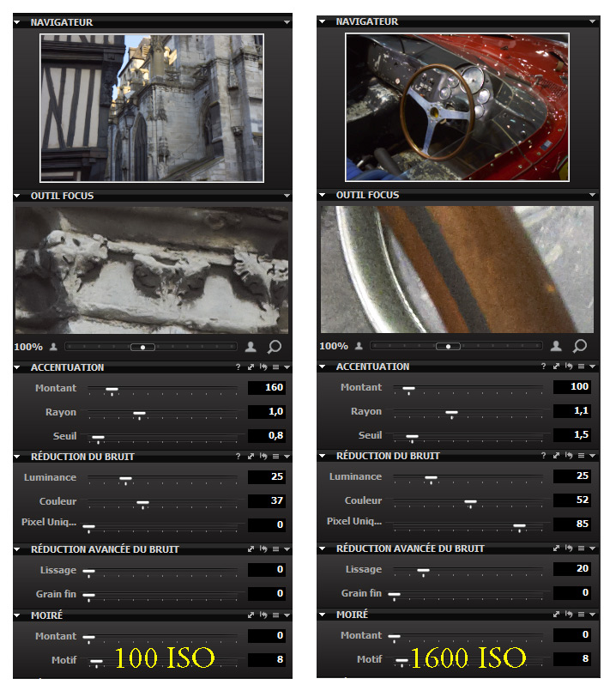The width and height of the screenshot is (616, 697).
Task: Adjust Rayon slider in 100 ISO panel
Action: [139, 414]
